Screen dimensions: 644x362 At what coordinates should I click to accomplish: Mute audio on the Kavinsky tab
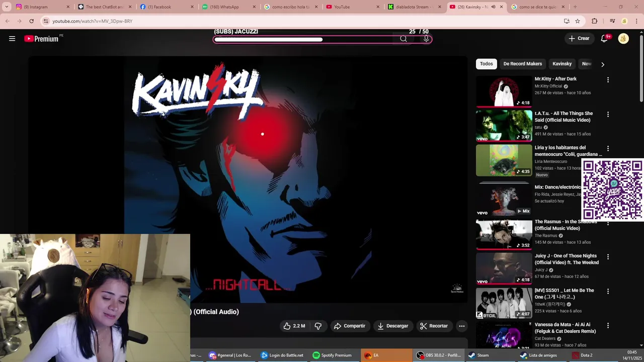[493, 7]
